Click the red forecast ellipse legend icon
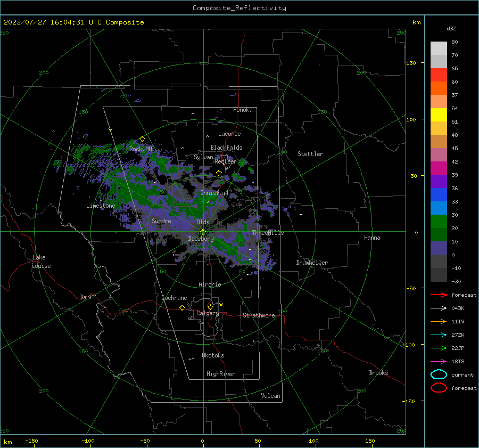This screenshot has height=448, width=479. [439, 388]
